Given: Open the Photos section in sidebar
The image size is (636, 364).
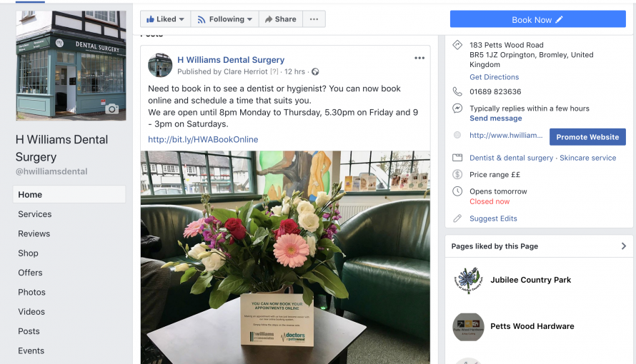Looking at the screenshot, I should (x=31, y=292).
